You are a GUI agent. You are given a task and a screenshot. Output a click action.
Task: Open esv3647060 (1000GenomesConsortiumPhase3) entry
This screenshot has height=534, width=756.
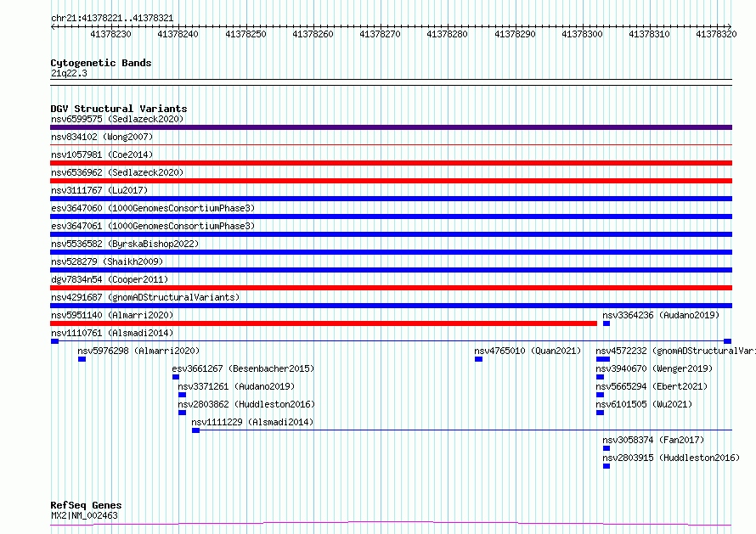(x=153, y=208)
